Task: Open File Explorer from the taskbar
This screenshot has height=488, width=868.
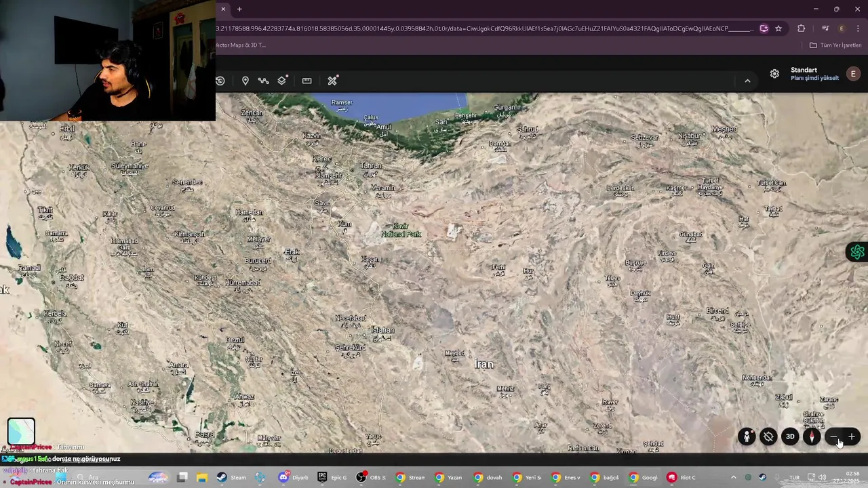Action: [202, 477]
